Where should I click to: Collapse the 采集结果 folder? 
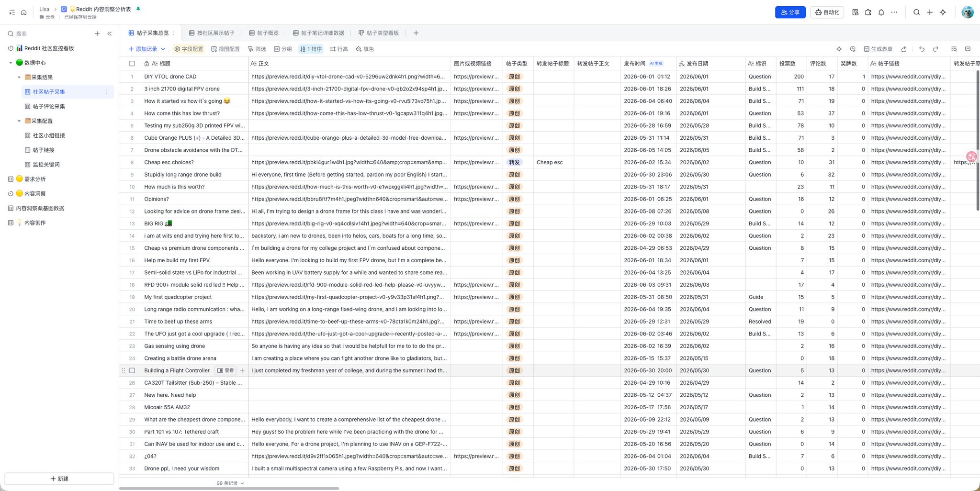point(19,77)
